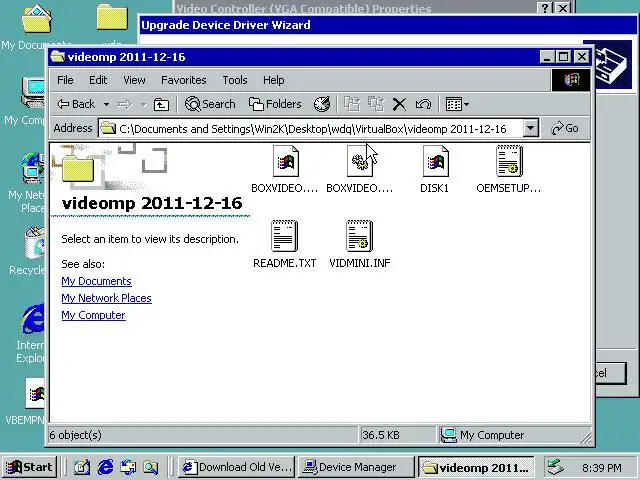Image resolution: width=640 pixels, height=480 pixels.
Task: Open the File menu
Action: (65, 80)
